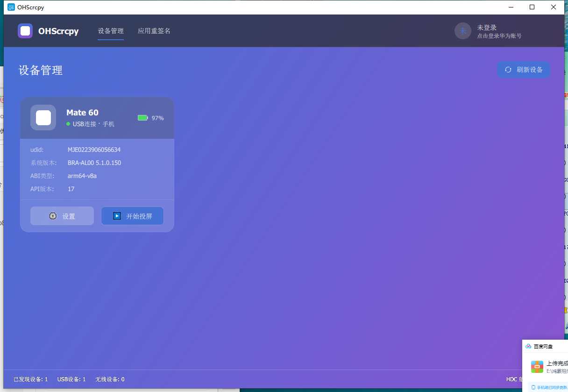568x392 pixels.
Task: Click the 97% battery value
Action: tap(158, 118)
